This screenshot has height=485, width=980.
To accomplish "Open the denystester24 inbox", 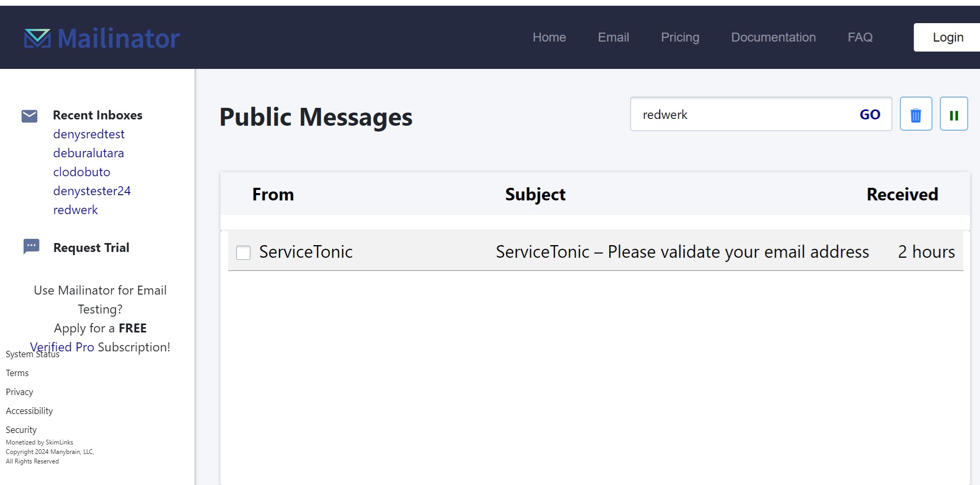I will coord(92,191).
